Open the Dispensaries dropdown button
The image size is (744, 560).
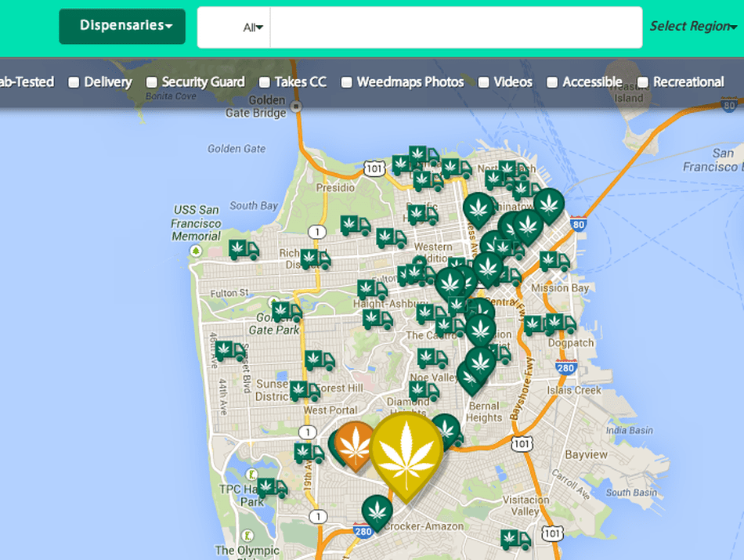[x=122, y=26]
